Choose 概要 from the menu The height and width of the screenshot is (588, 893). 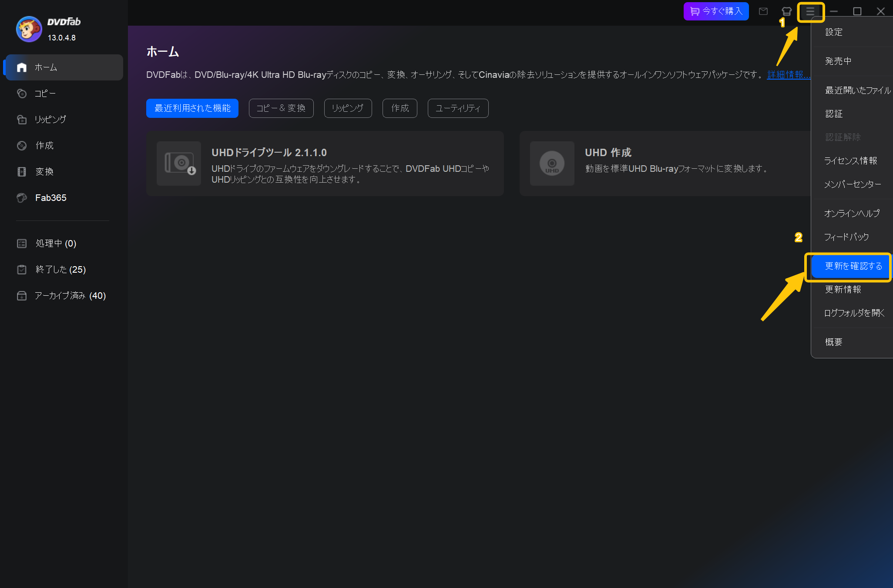852,342
